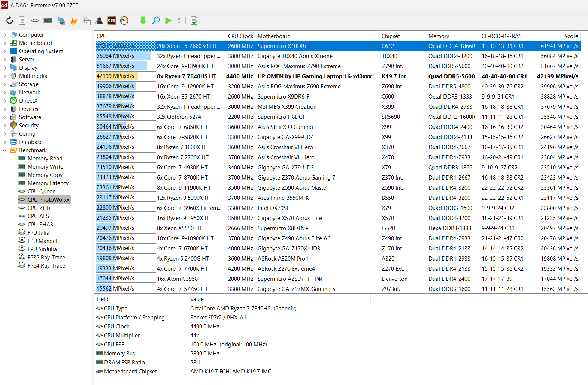The width and height of the screenshot is (588, 385).
Task: Sort by the CPU Clock column header
Action: coord(239,36)
